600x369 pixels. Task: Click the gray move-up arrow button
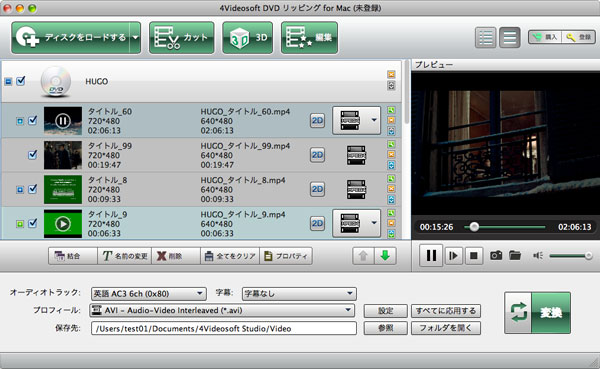(x=363, y=256)
